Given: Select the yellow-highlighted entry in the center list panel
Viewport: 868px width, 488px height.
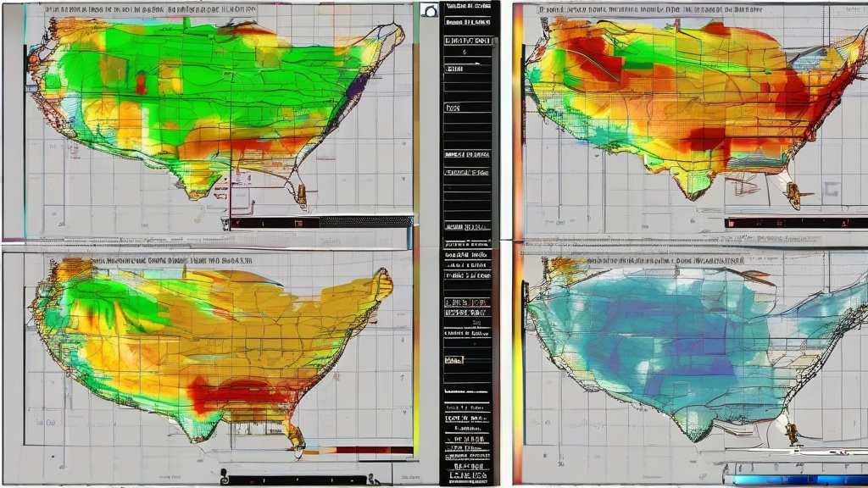Looking at the screenshot, I should tap(454, 360).
